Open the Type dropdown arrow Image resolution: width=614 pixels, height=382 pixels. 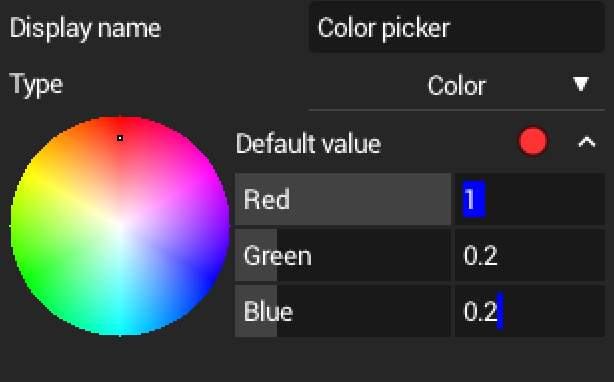[581, 84]
